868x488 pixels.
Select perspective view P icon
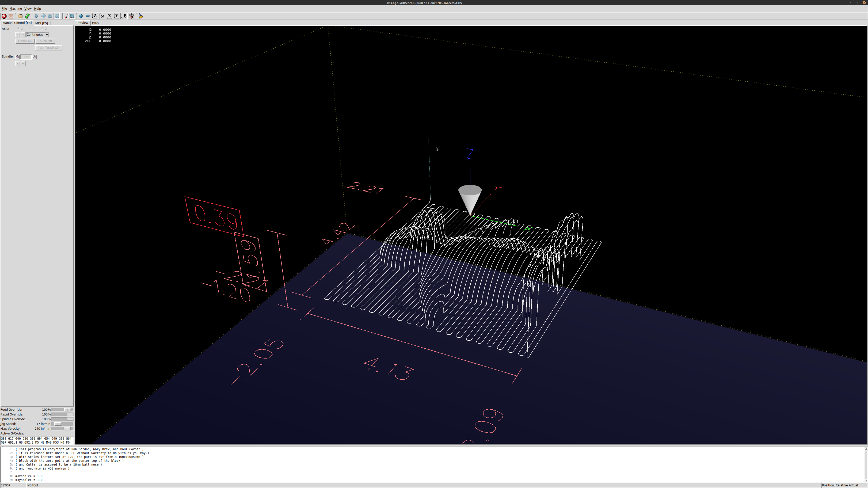pos(124,16)
